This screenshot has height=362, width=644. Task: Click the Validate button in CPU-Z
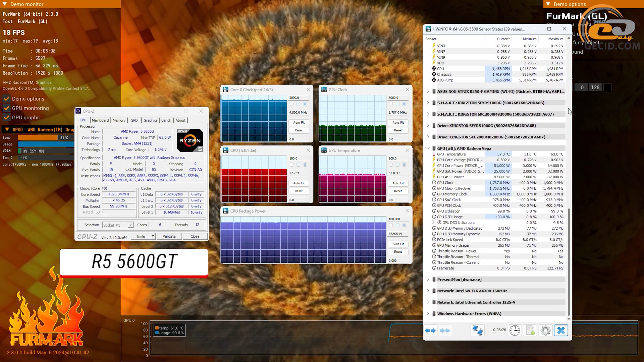[x=169, y=236]
